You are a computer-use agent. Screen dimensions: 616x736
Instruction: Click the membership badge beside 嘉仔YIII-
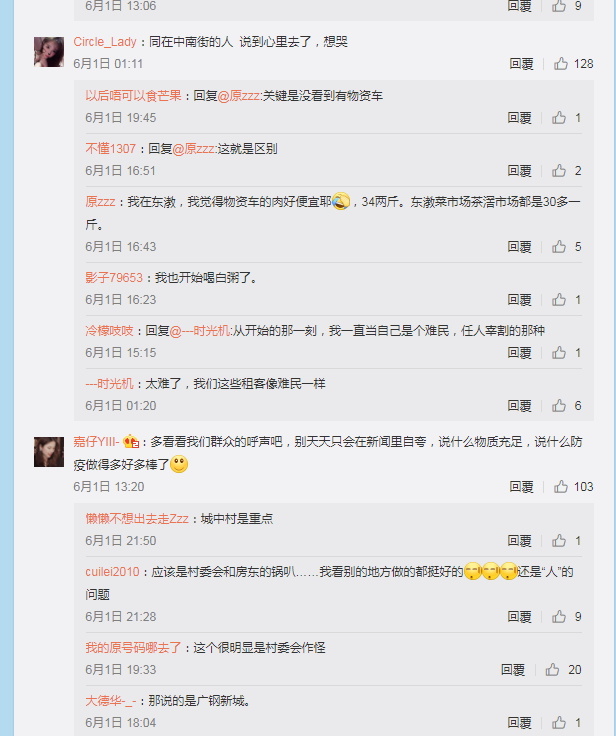tap(131, 442)
